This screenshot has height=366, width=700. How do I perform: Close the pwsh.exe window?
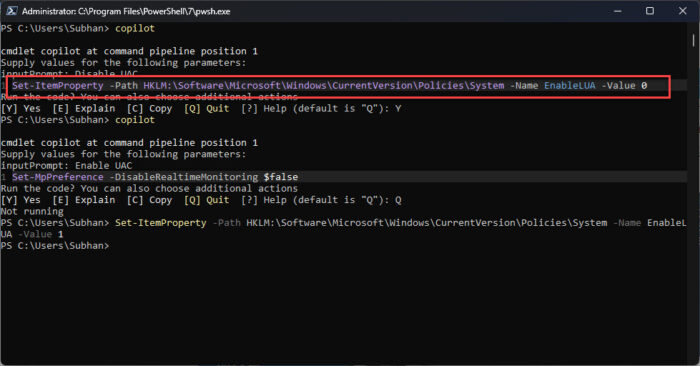click(683, 11)
